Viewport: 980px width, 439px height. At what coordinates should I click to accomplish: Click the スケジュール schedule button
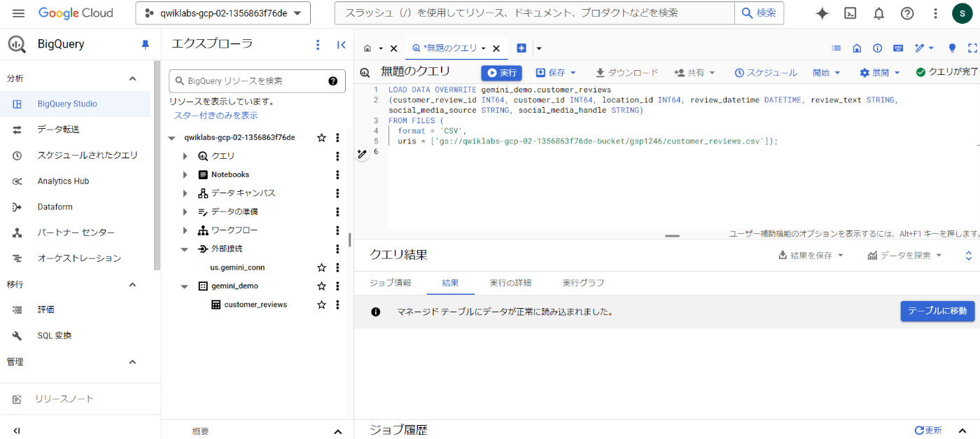pos(765,73)
